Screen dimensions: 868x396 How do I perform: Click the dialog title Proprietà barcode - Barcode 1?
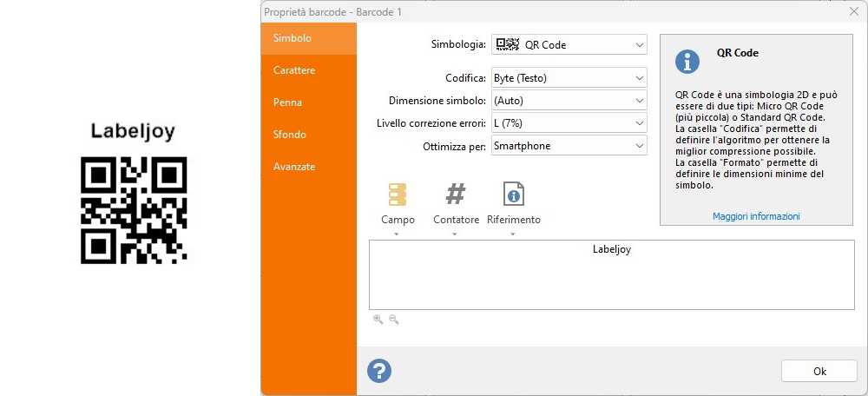(332, 11)
